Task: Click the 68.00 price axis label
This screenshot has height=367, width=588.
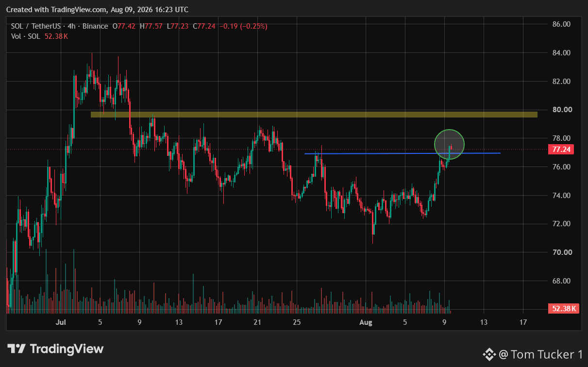Action: click(x=561, y=281)
